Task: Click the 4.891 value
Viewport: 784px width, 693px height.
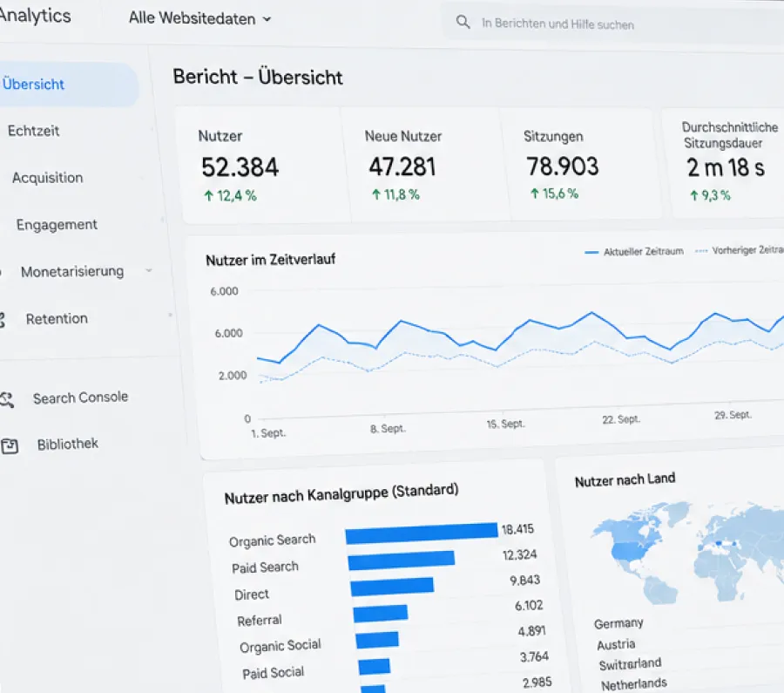Action: click(531, 631)
